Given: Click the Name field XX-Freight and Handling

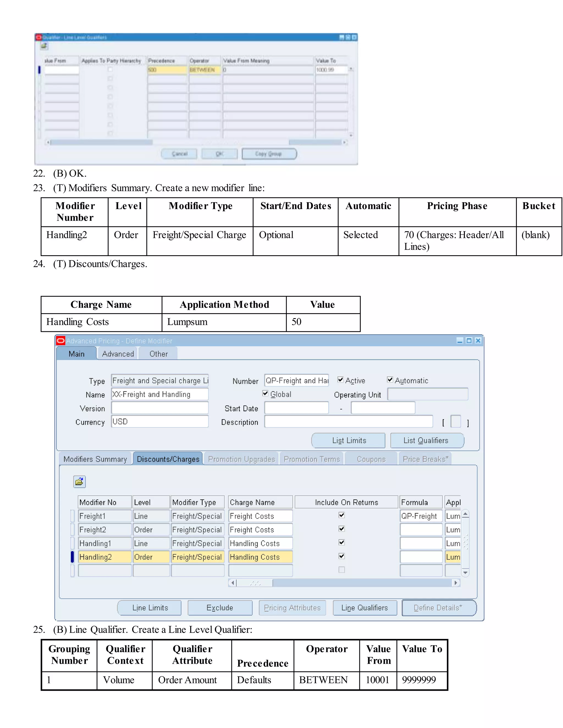Looking at the screenshot, I should [160, 394].
